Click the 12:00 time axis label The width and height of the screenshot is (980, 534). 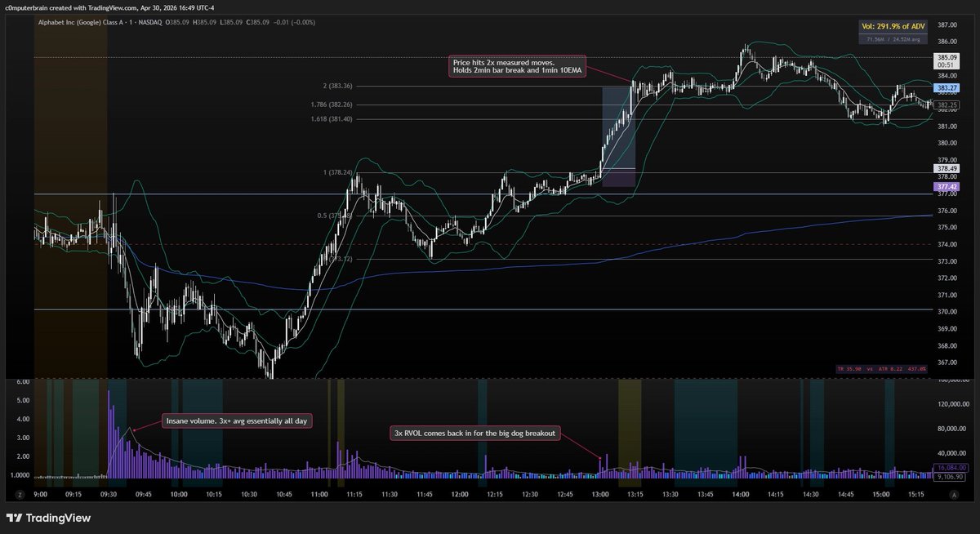[x=459, y=495]
